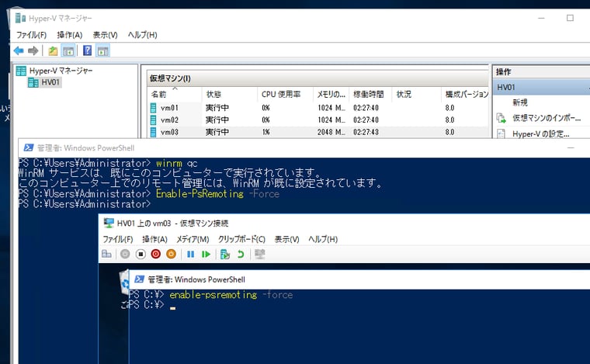Click the Forward arrow in Hyper-V Manager toolbar
The image size is (590, 364).
33,50
